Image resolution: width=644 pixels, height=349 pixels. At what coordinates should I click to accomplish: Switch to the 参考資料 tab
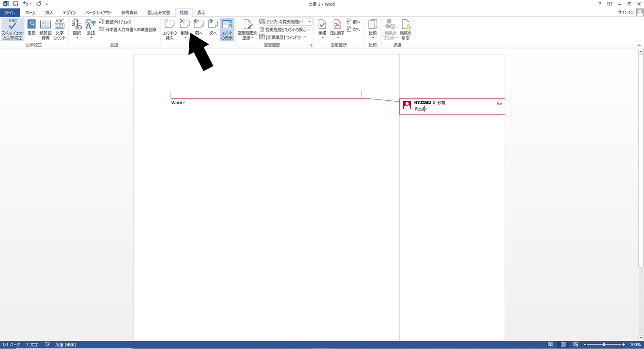click(x=129, y=12)
